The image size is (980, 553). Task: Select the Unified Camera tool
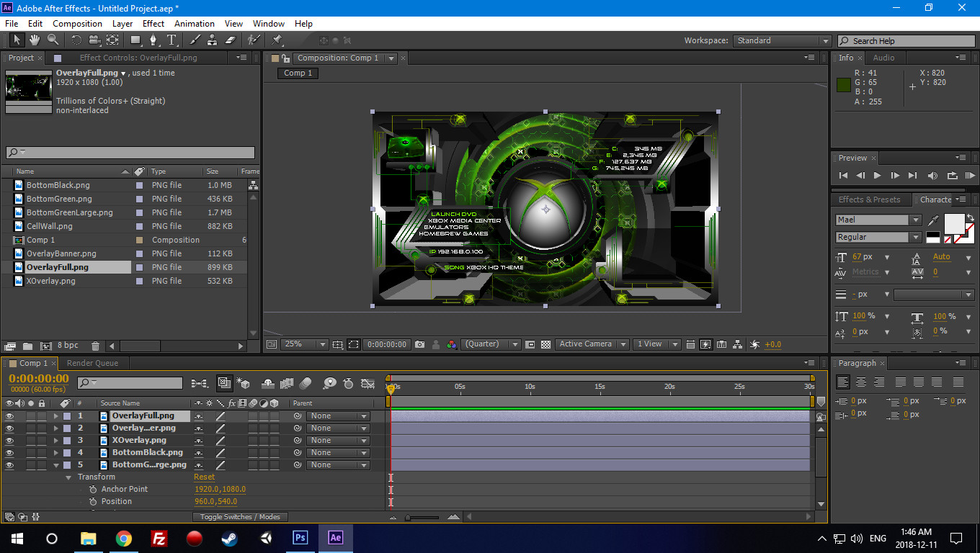[x=94, y=40]
